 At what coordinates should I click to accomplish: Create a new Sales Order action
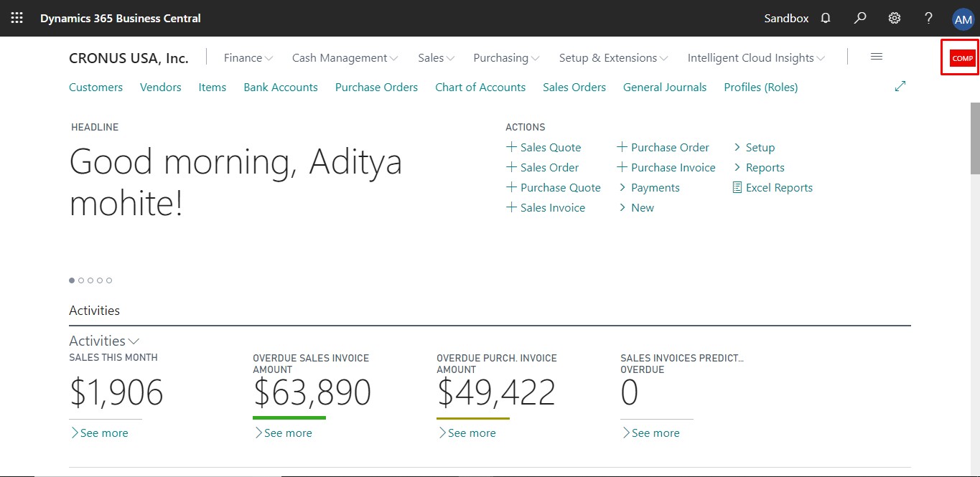pyautogui.click(x=543, y=167)
